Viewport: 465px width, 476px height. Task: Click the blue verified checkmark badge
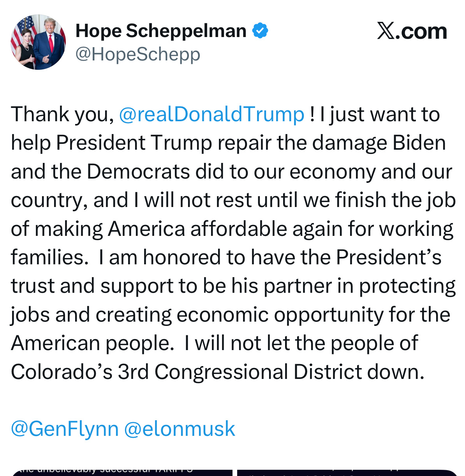pyautogui.click(x=260, y=31)
